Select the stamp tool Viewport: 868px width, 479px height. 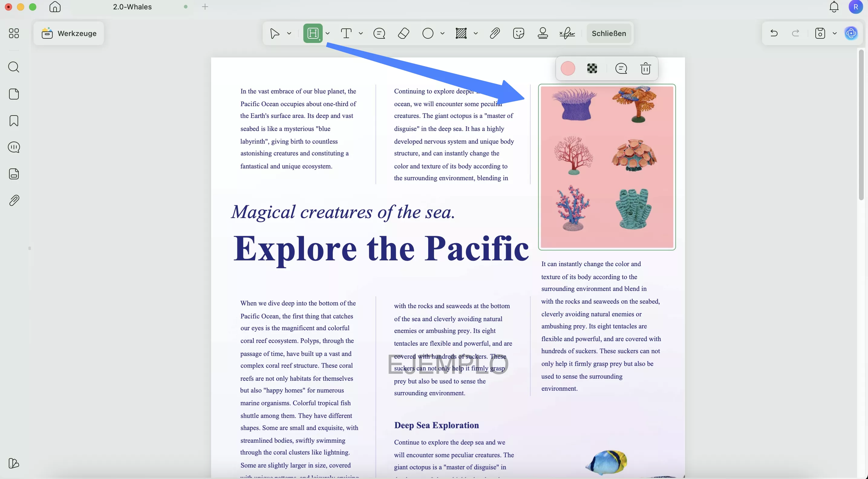coord(543,33)
